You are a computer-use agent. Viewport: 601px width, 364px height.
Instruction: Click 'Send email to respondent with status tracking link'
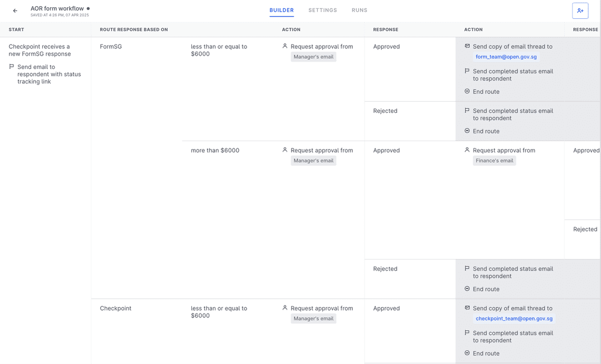coord(49,74)
